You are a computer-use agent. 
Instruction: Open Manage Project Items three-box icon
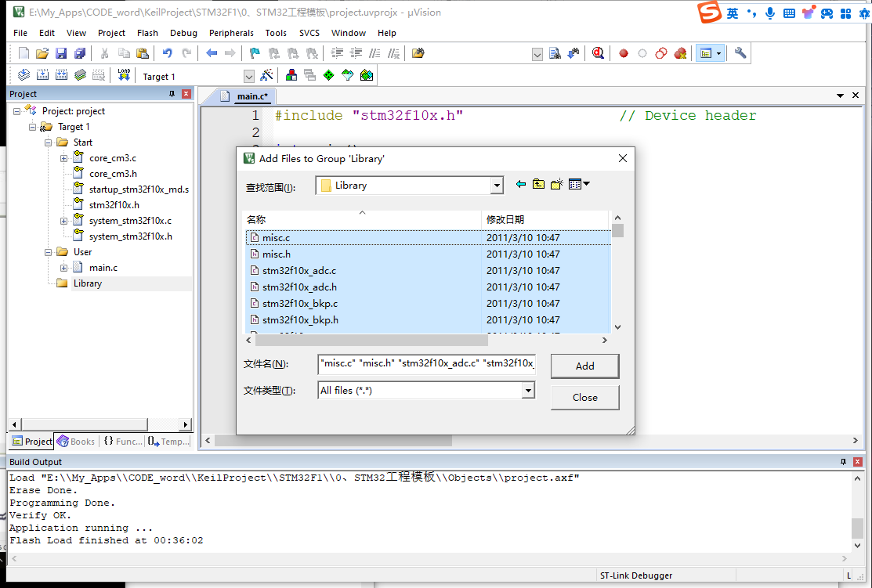(291, 75)
